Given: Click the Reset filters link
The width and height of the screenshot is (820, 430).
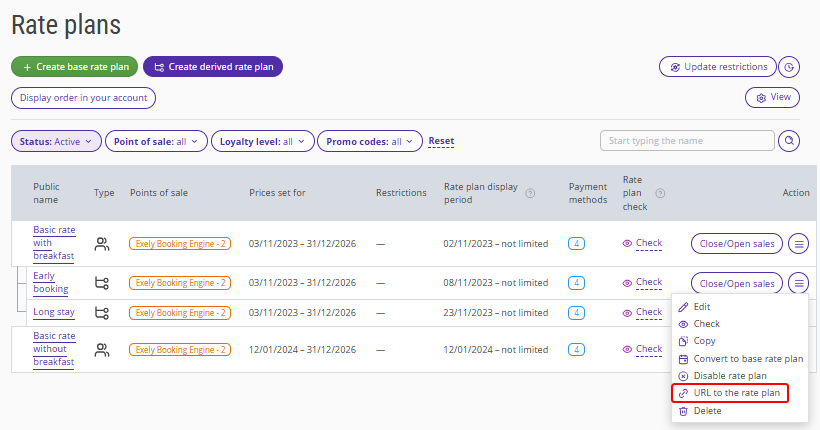Looking at the screenshot, I should pyautogui.click(x=441, y=141).
